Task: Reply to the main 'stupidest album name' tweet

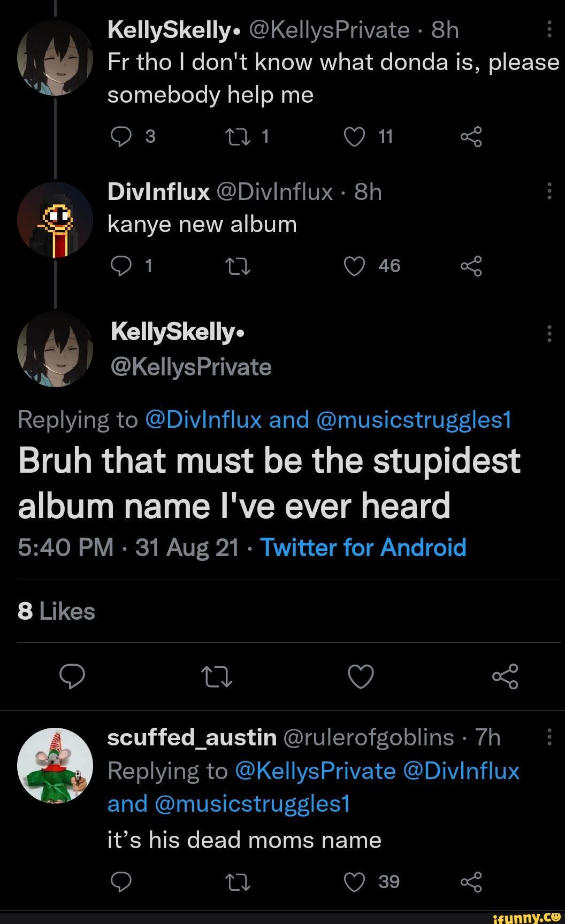Action: point(72,676)
